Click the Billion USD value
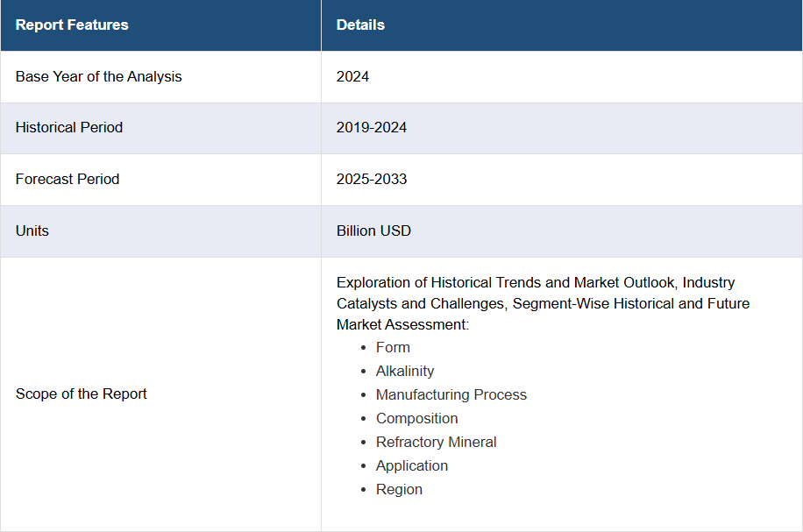Image resolution: width=803 pixels, height=532 pixels. click(x=373, y=231)
